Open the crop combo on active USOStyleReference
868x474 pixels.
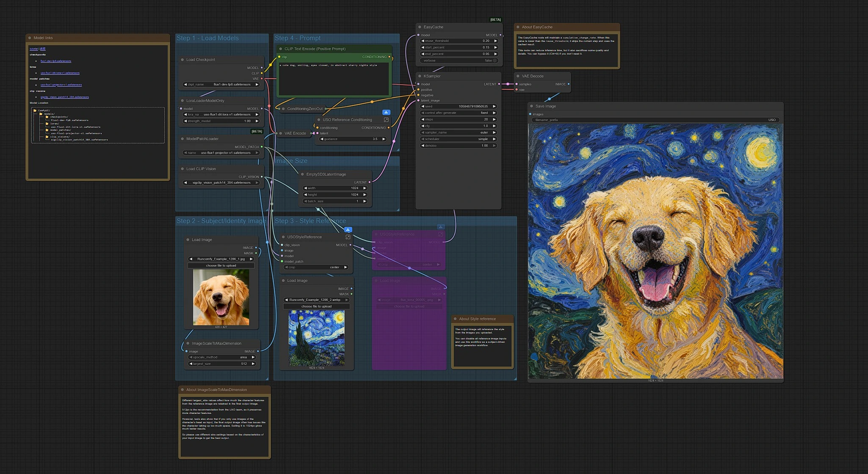316,267
